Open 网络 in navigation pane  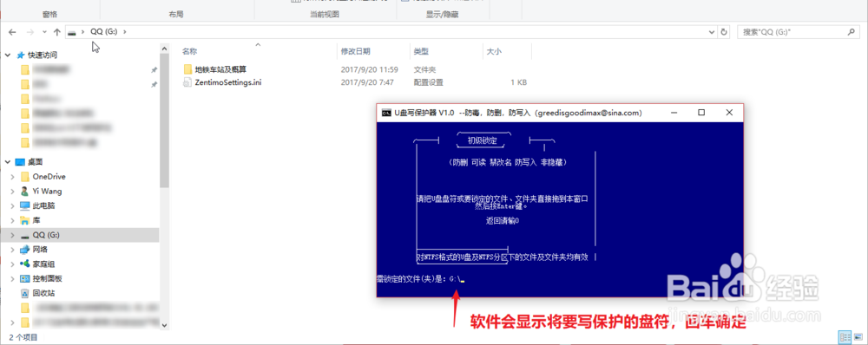tap(40, 250)
